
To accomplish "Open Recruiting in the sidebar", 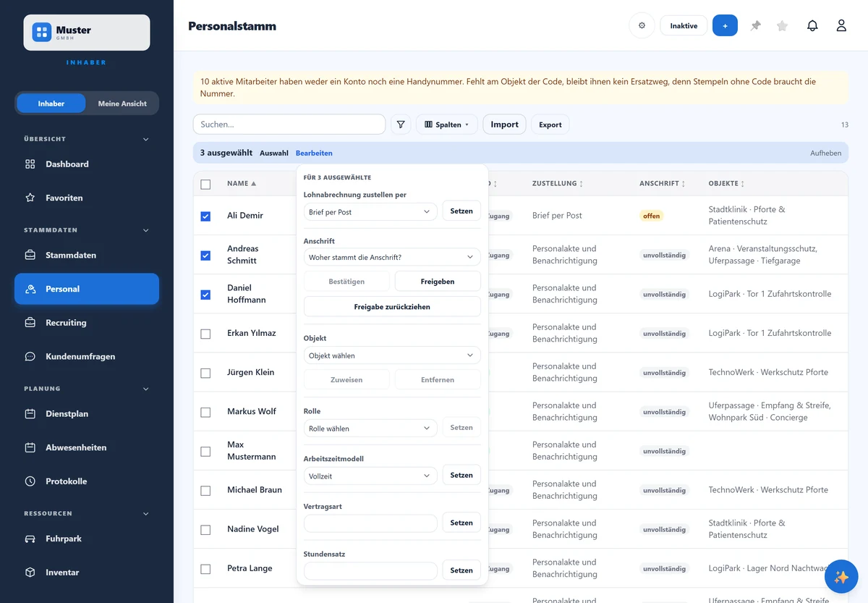I will (87, 322).
